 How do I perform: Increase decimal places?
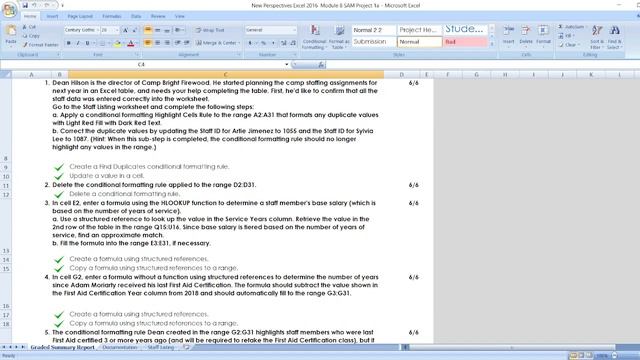click(x=284, y=43)
